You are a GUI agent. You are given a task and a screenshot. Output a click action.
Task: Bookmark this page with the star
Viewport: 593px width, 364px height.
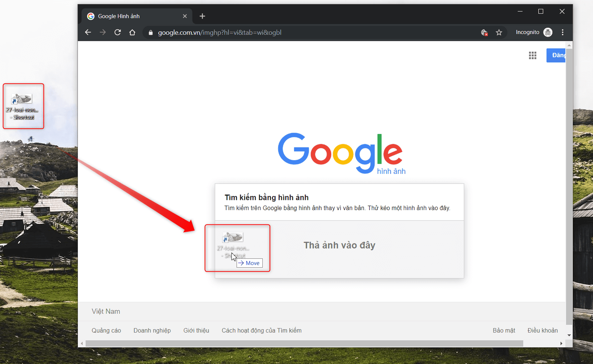tap(499, 33)
